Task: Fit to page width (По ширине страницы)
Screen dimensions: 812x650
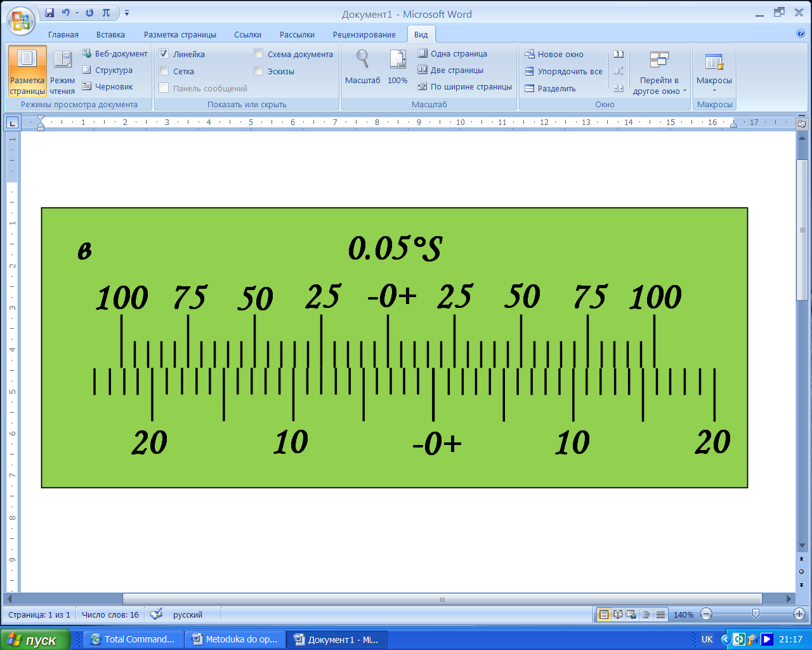Action: pyautogui.click(x=464, y=87)
